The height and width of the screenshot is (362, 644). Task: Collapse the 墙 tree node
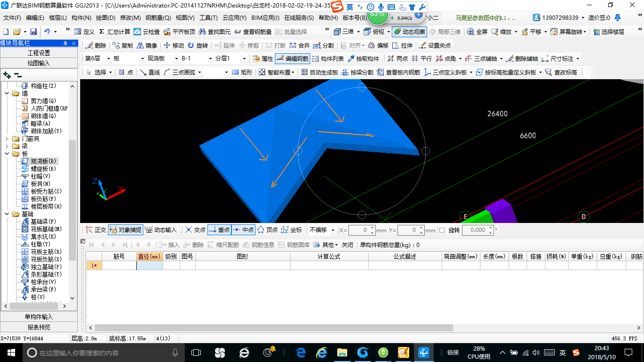[7, 93]
